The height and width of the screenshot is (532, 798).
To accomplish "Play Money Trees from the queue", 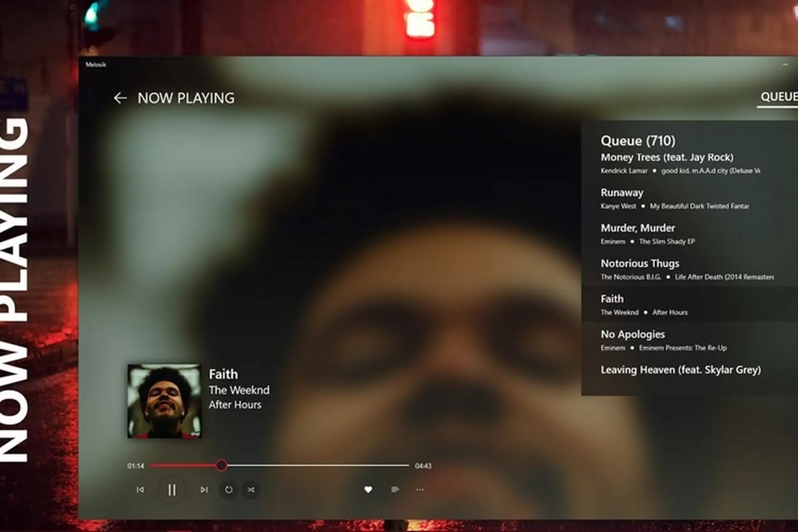I will pos(690,163).
